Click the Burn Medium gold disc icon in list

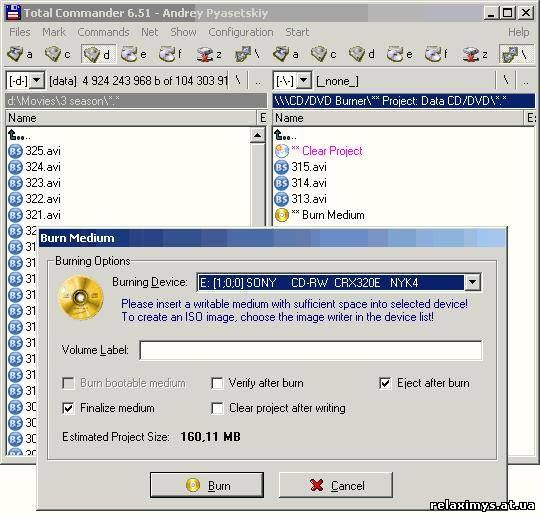click(x=281, y=215)
